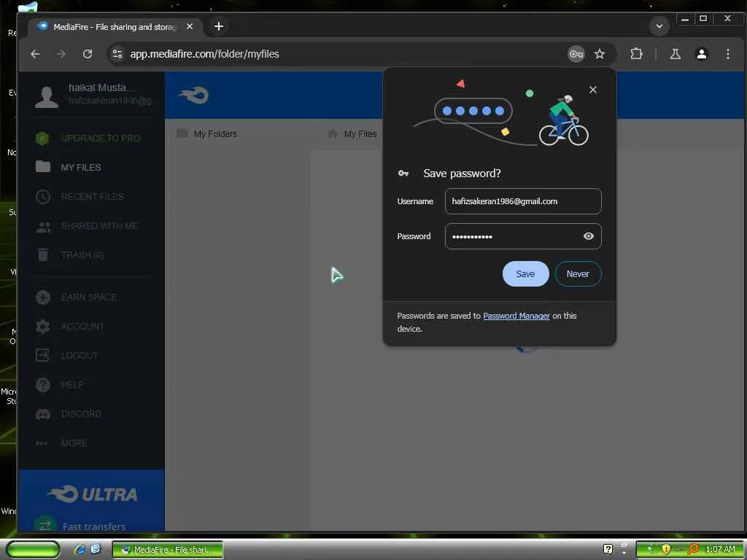Close the Save password dialog
Screen dimensions: 747x560
coord(592,90)
